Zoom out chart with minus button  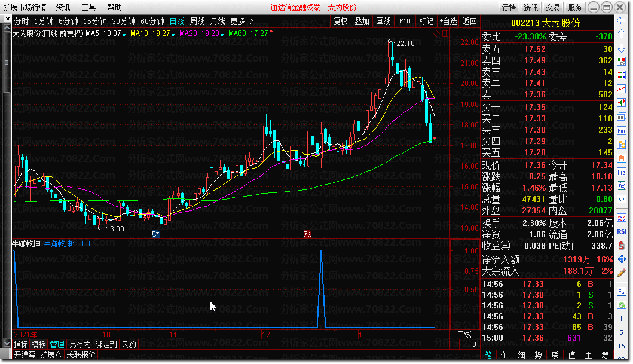tap(464, 344)
